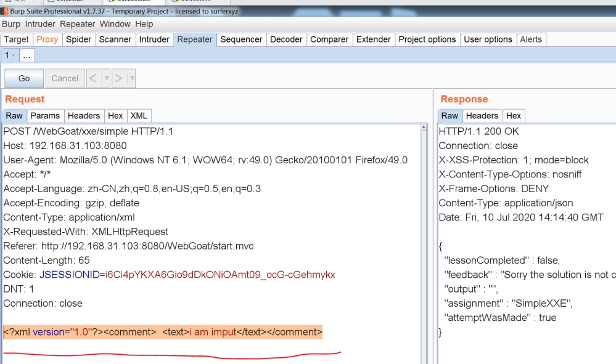
Task: Click the Accept-Language header line
Action: coord(132,188)
